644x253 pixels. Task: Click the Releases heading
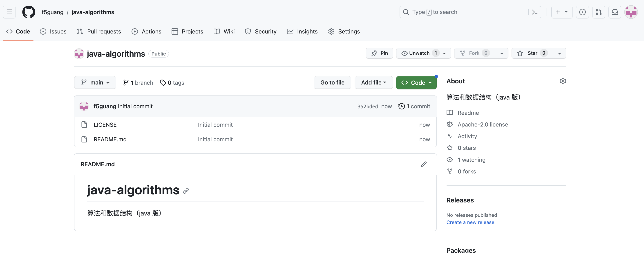460,200
